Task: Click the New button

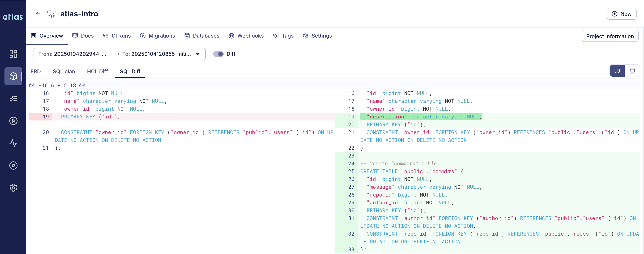Action: [621, 14]
